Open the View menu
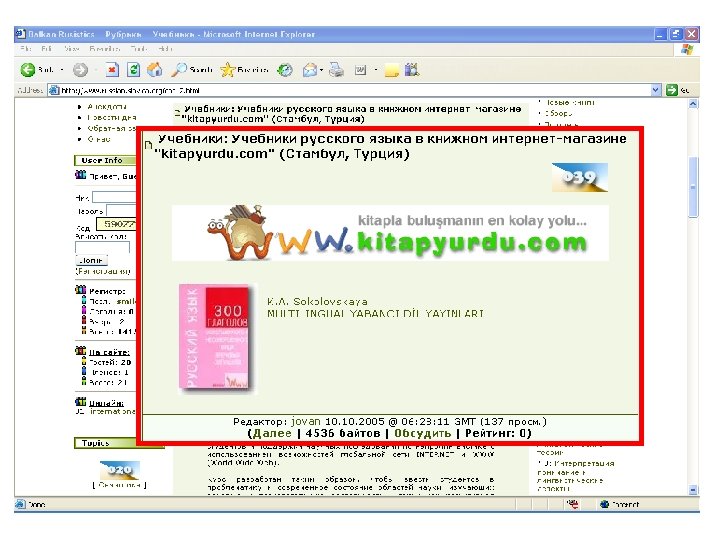This screenshot has height=540, width=720. point(71,48)
